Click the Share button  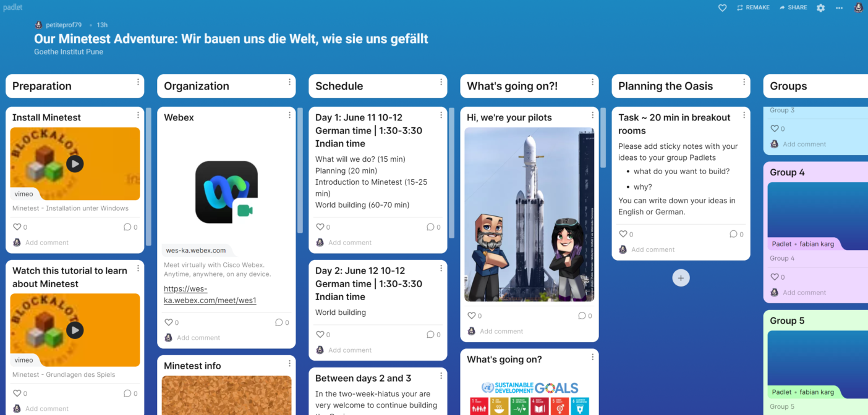[793, 8]
